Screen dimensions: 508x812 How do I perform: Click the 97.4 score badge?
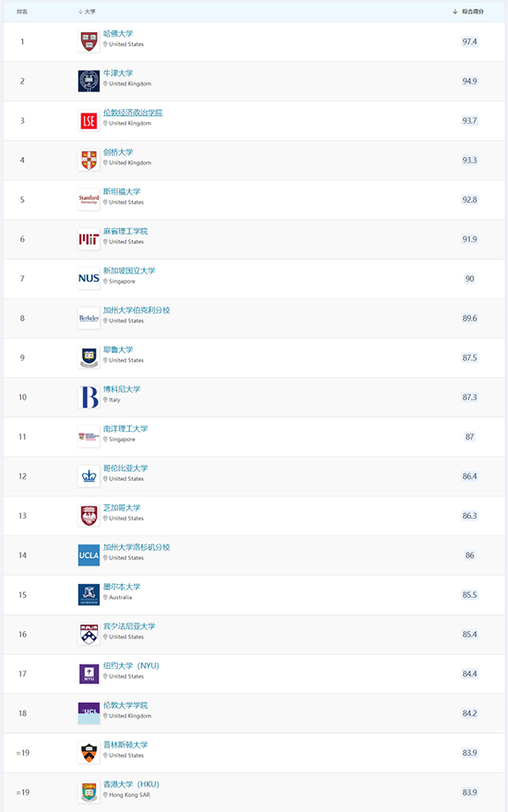click(470, 41)
